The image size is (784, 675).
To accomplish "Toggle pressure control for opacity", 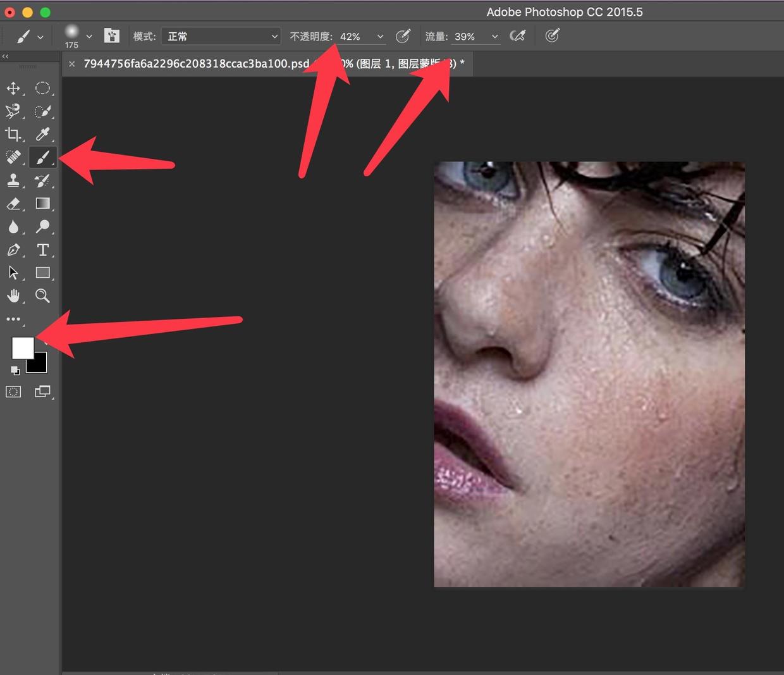I will [403, 36].
